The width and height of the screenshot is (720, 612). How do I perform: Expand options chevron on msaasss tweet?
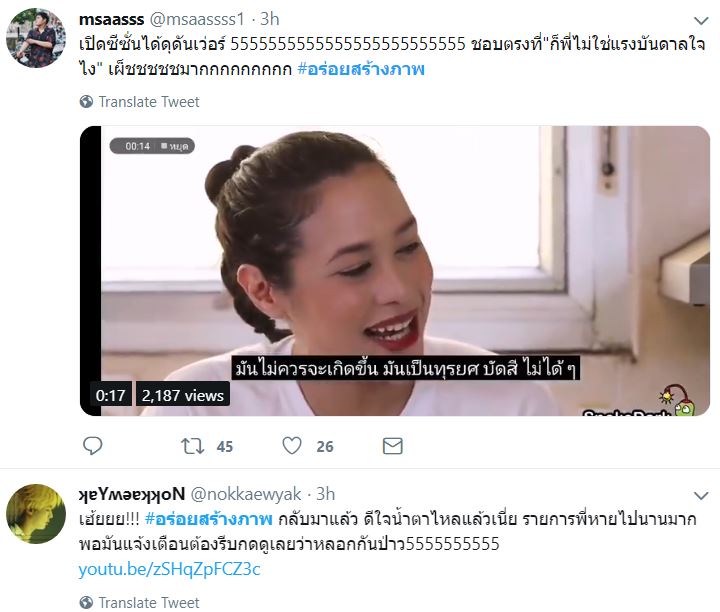[x=701, y=21]
